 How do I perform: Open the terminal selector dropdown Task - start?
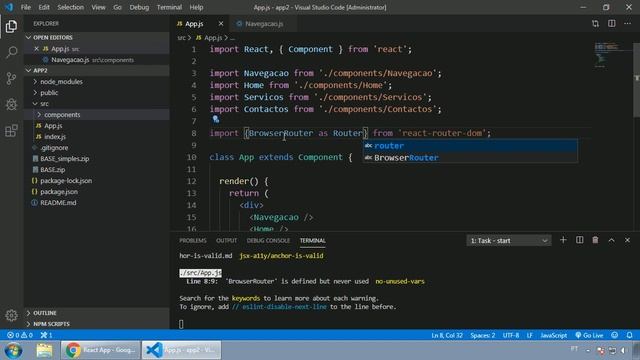click(x=509, y=240)
